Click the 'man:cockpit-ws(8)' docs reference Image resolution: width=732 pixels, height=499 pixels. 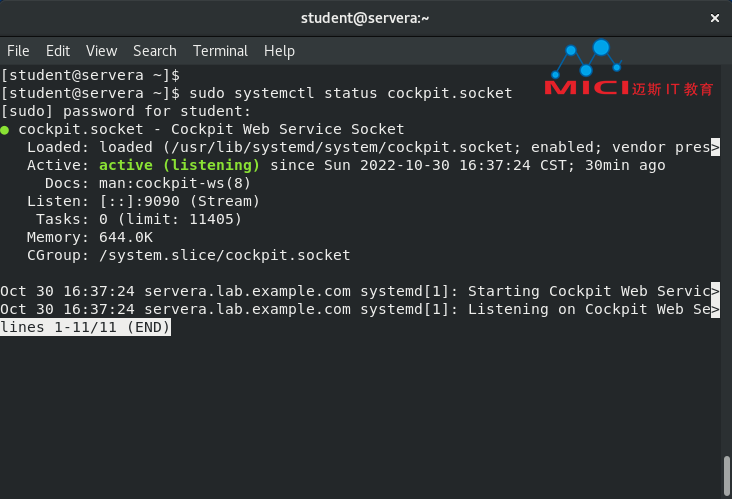175,183
